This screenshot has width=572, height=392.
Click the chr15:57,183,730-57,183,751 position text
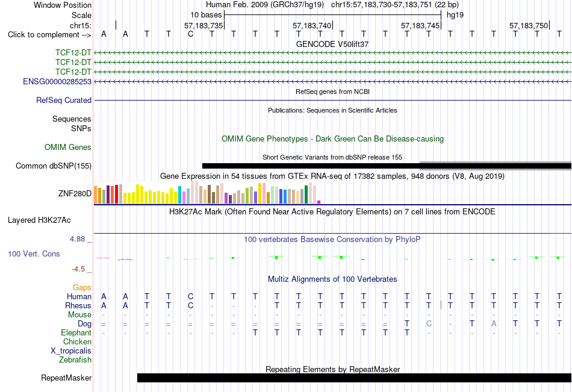point(381,5)
